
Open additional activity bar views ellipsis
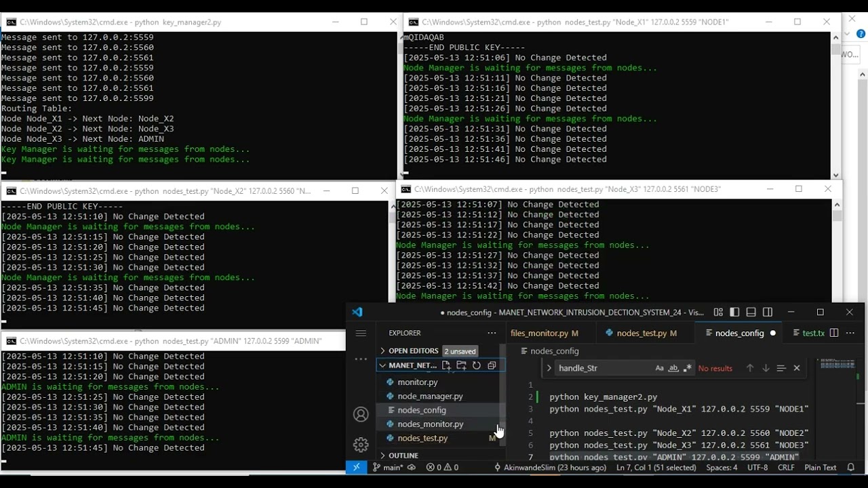(361, 359)
